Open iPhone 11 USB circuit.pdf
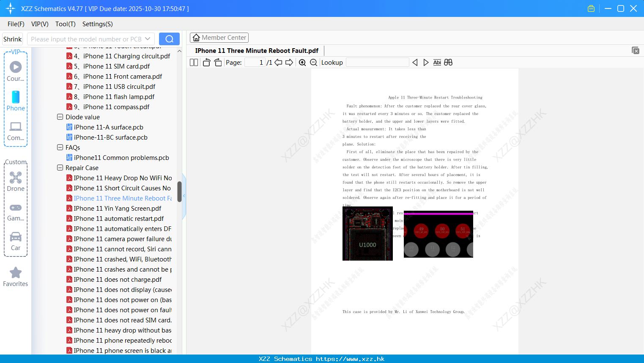The height and width of the screenshot is (363, 644). (111, 86)
